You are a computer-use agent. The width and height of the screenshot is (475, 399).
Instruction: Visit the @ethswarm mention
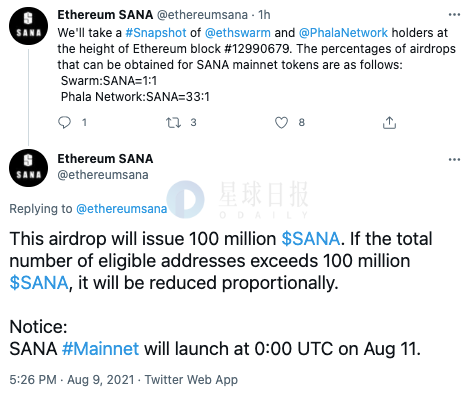(x=238, y=33)
